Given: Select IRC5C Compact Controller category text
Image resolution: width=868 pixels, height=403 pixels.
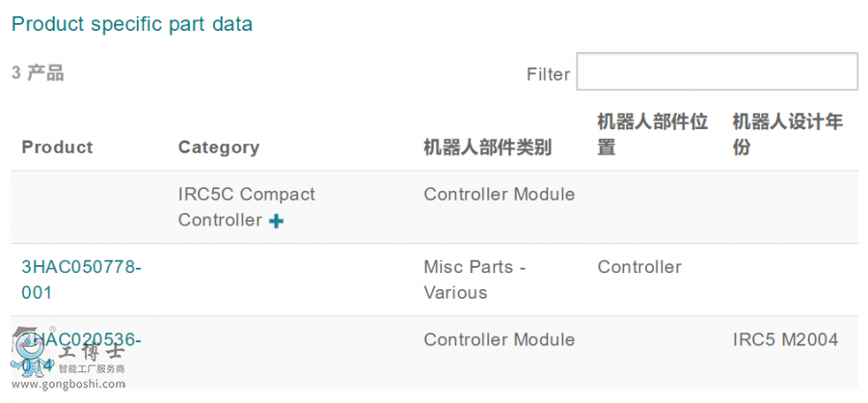Looking at the screenshot, I should coord(246,207).
